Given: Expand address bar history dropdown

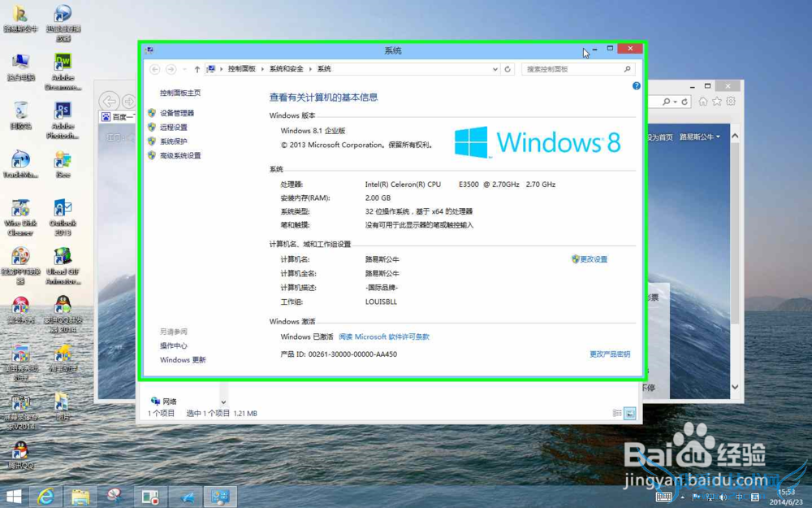Looking at the screenshot, I should point(495,69).
